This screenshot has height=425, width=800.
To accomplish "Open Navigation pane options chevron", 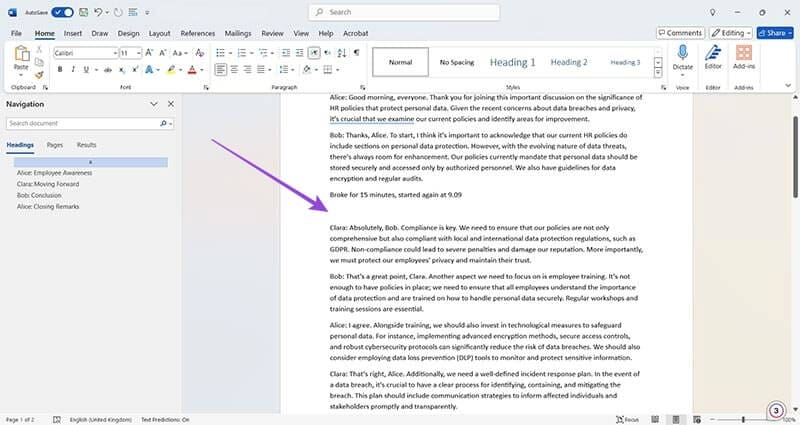I will (x=154, y=104).
